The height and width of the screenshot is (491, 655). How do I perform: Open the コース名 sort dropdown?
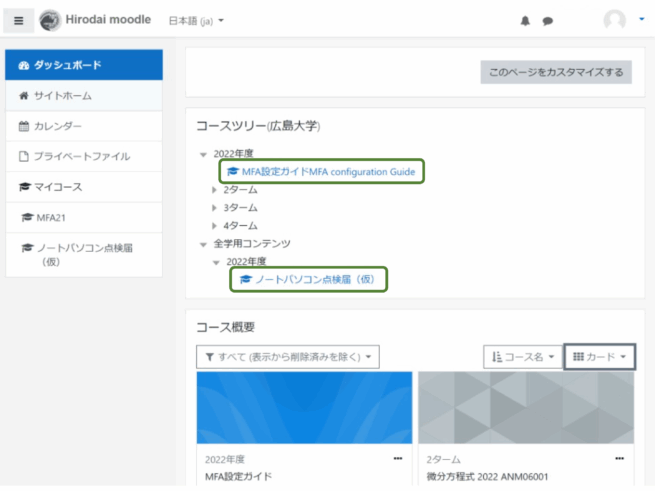[x=523, y=357]
